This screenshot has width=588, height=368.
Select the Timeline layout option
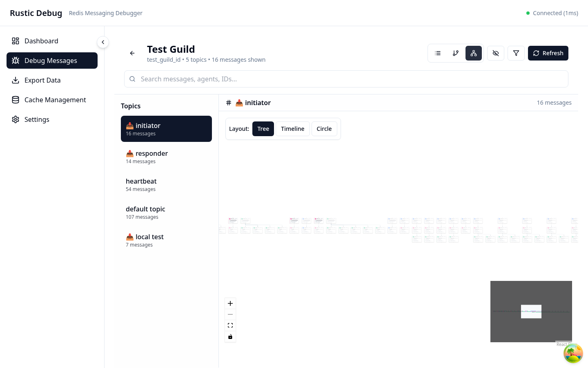click(x=292, y=129)
